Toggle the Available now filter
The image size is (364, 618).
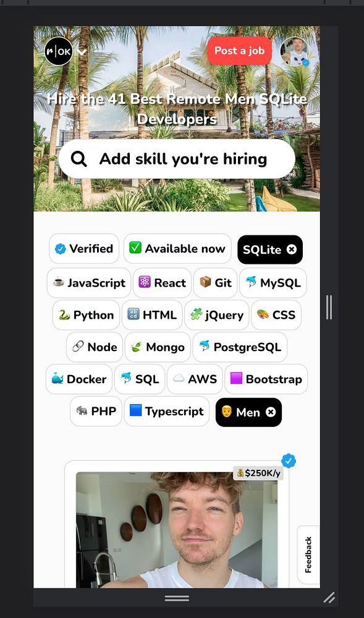coord(177,248)
